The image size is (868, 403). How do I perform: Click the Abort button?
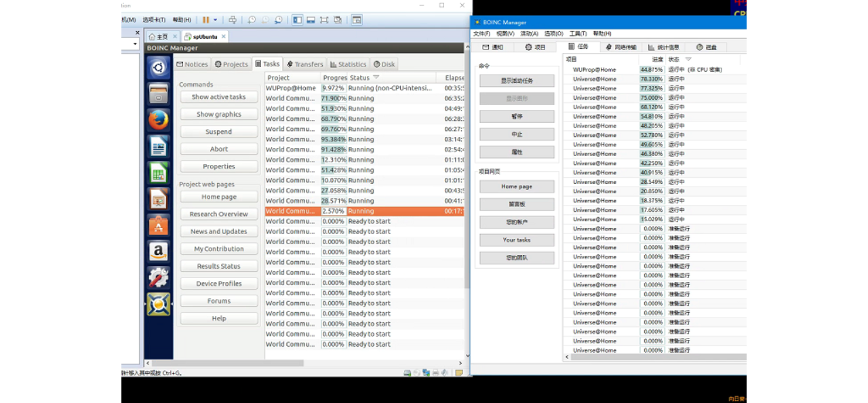pos(219,149)
